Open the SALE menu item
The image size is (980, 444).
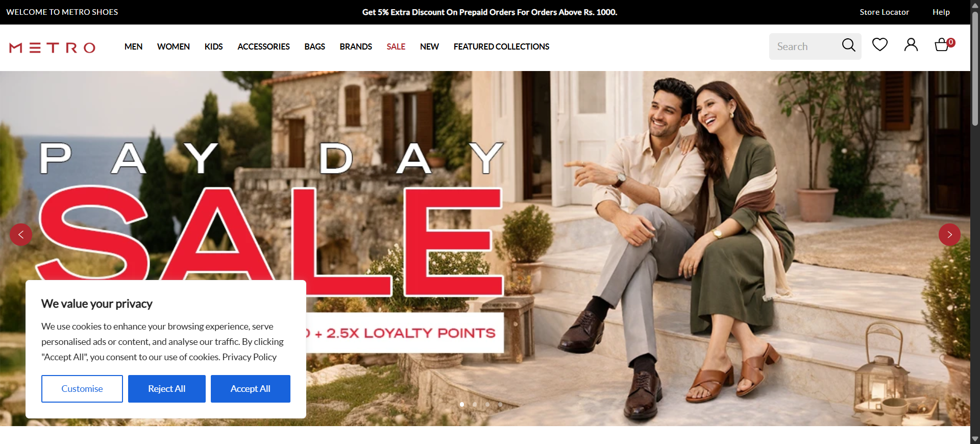click(396, 46)
